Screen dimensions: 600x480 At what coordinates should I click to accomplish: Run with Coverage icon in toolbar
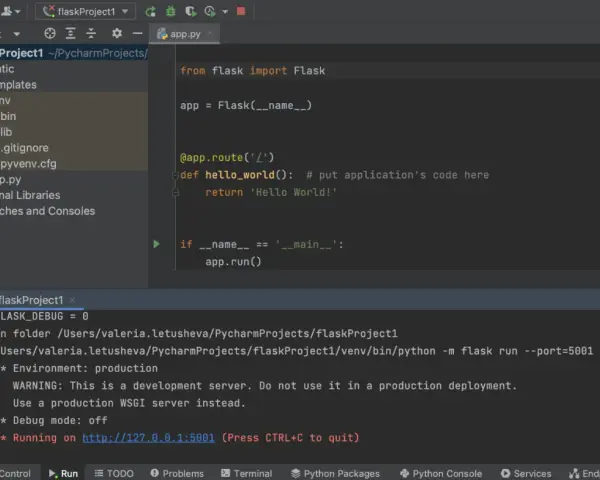coord(191,11)
